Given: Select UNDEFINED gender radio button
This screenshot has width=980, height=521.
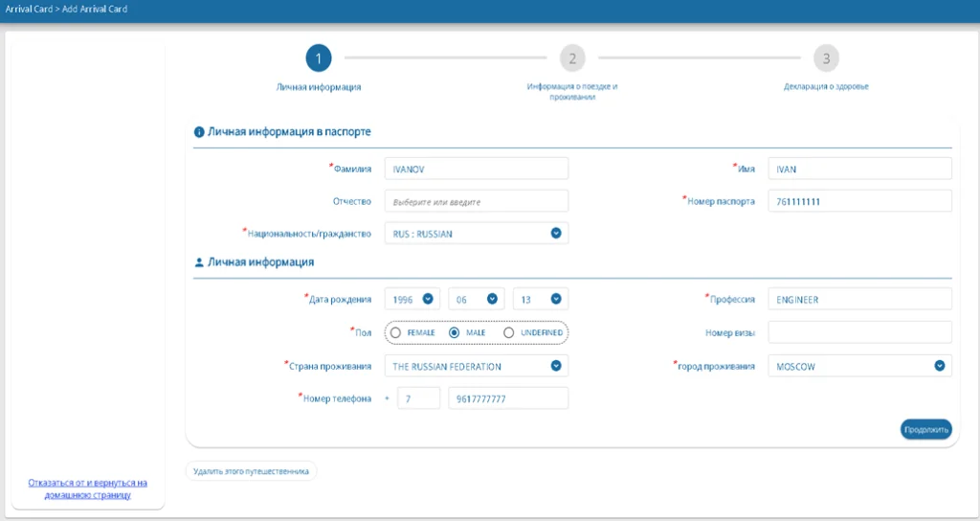Looking at the screenshot, I should (509, 332).
